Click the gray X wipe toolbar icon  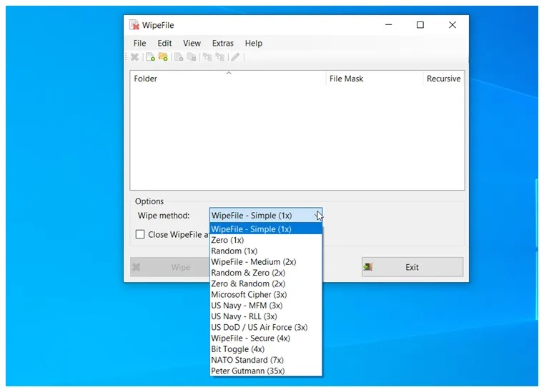(134, 57)
